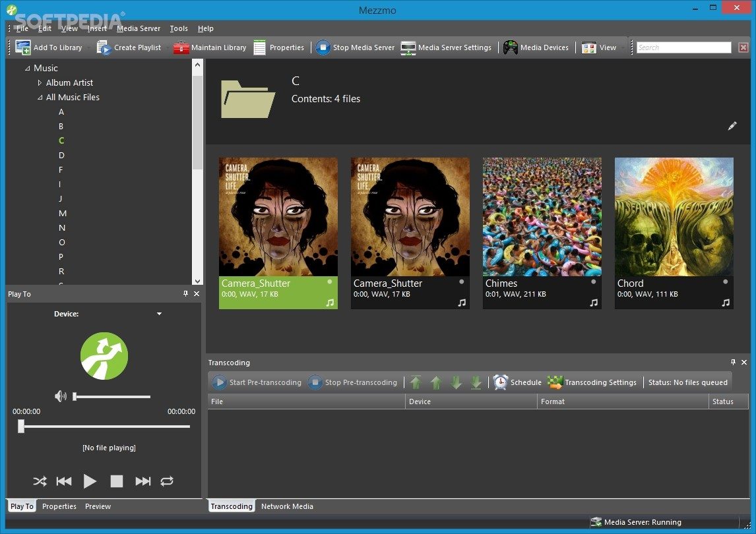This screenshot has width=756, height=534.
Task: Pin the Play To panel
Action: [185, 293]
